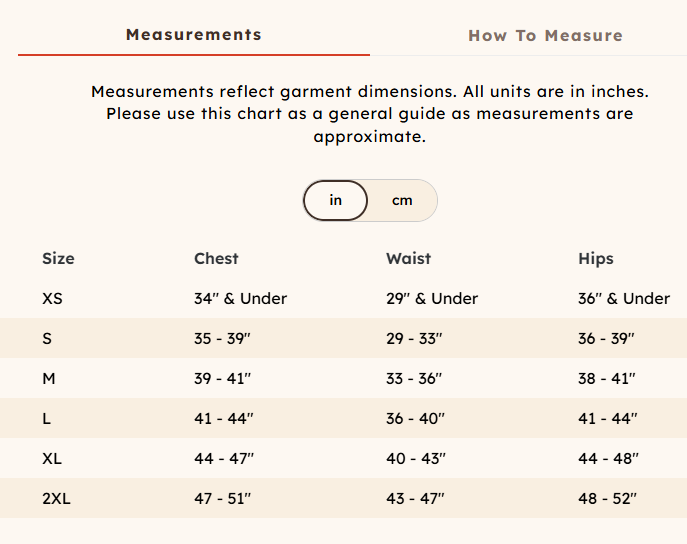This screenshot has height=544, width=687.
Task: Click the M waist value 33 - 36″
Action: point(416,379)
